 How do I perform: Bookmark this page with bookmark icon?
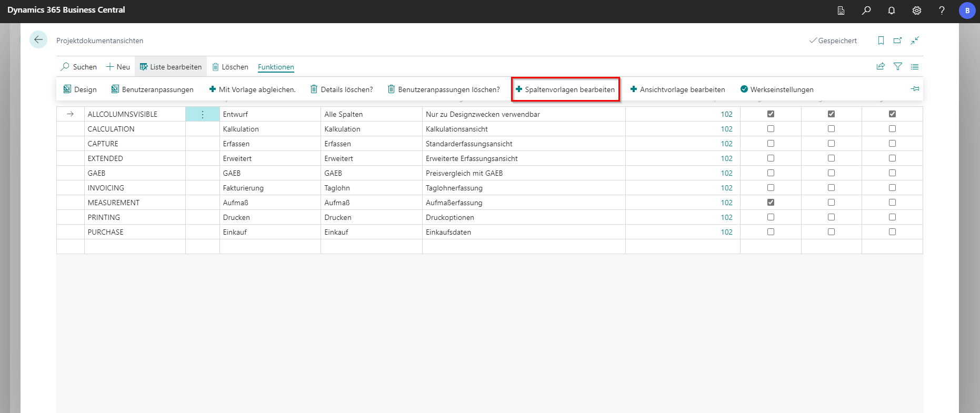881,41
